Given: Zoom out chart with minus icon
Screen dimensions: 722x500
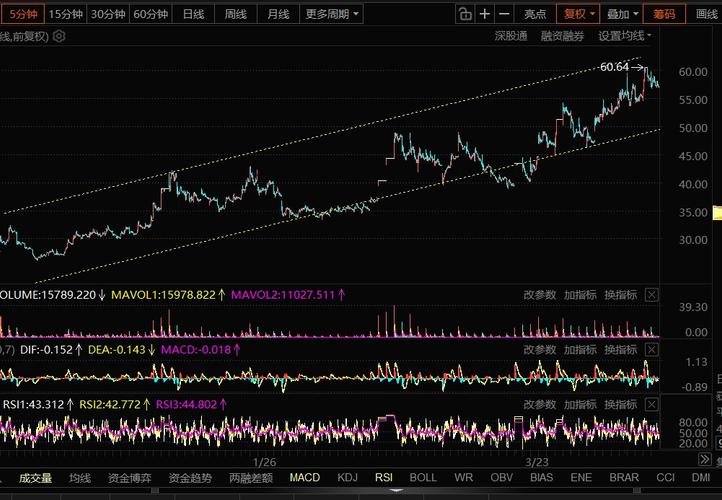Looking at the screenshot, I should 504,14.
